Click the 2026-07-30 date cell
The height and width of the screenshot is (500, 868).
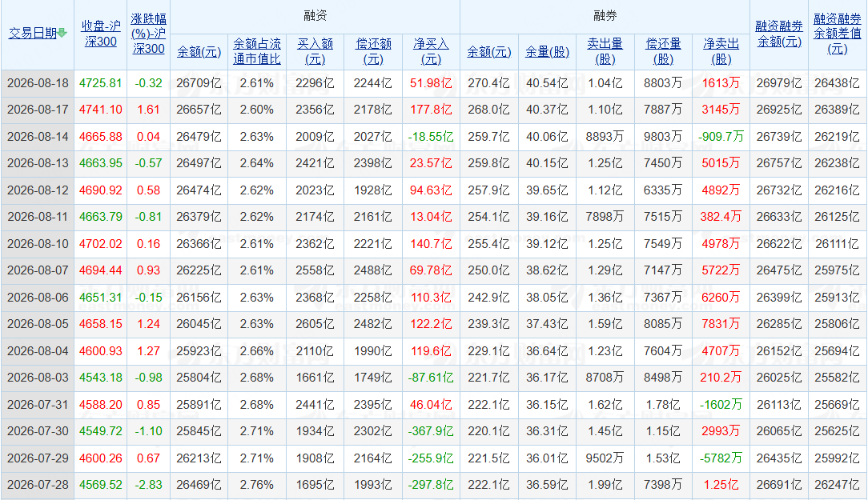coord(38,431)
